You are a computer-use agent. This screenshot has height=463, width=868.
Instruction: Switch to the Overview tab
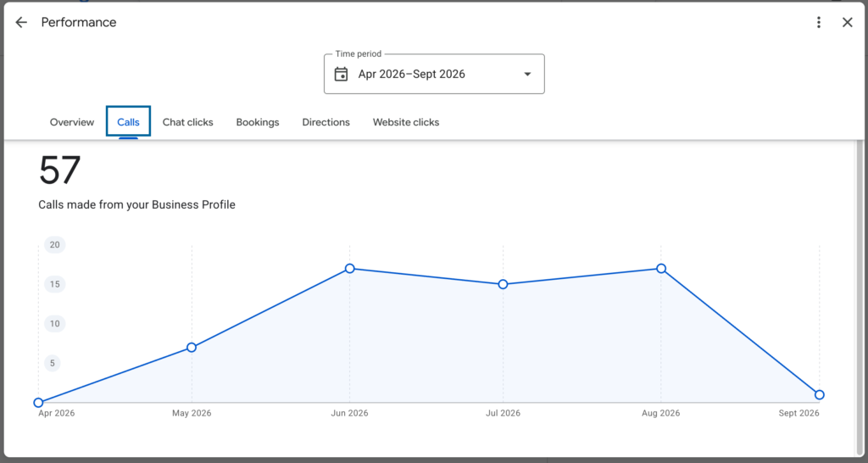pos(72,122)
